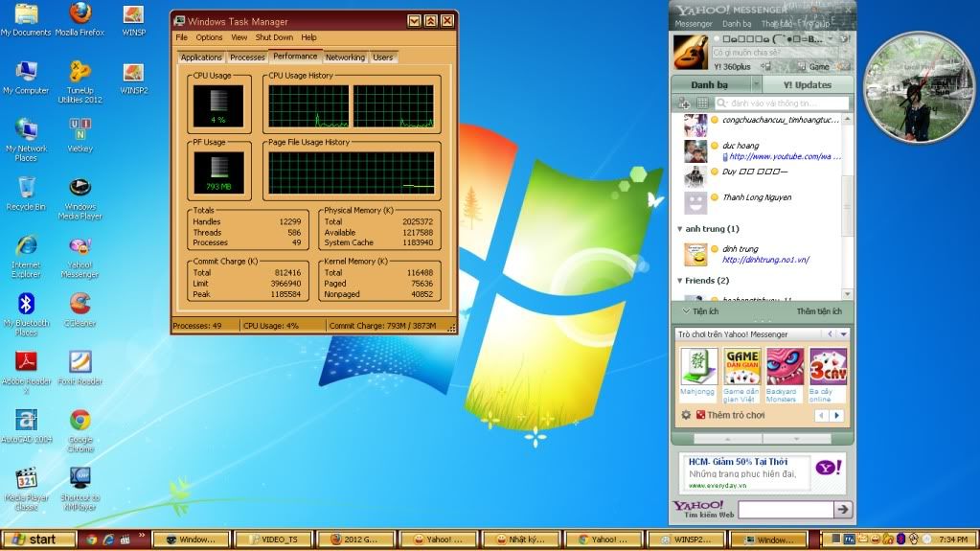The width and height of the screenshot is (980, 551).
Task: Switch to the Processes tab
Action: point(247,57)
